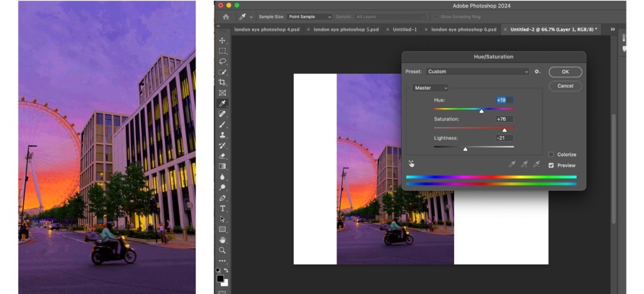This screenshot has width=644, height=294.
Task: Reset default foreground and background colors
Action: pyautogui.click(x=218, y=270)
